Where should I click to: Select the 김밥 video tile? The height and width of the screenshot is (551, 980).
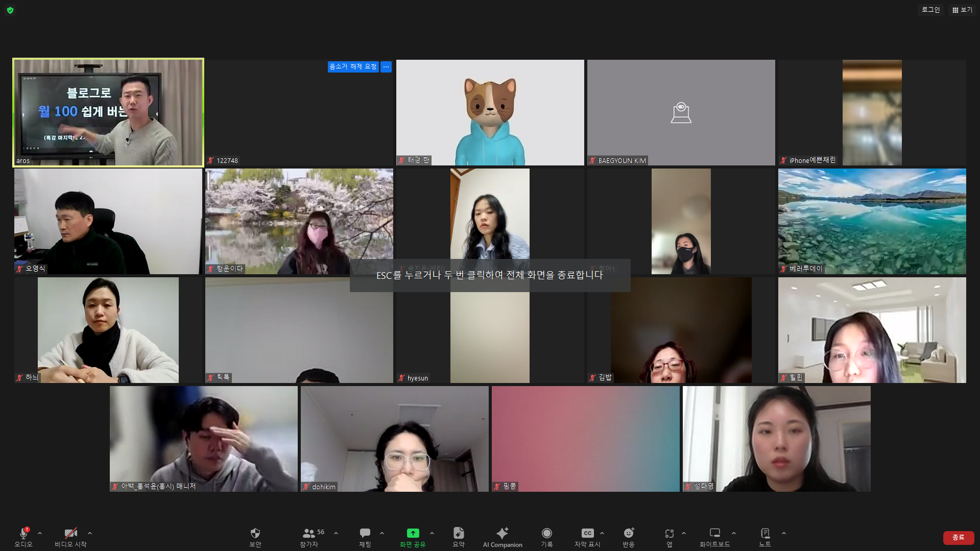click(681, 330)
